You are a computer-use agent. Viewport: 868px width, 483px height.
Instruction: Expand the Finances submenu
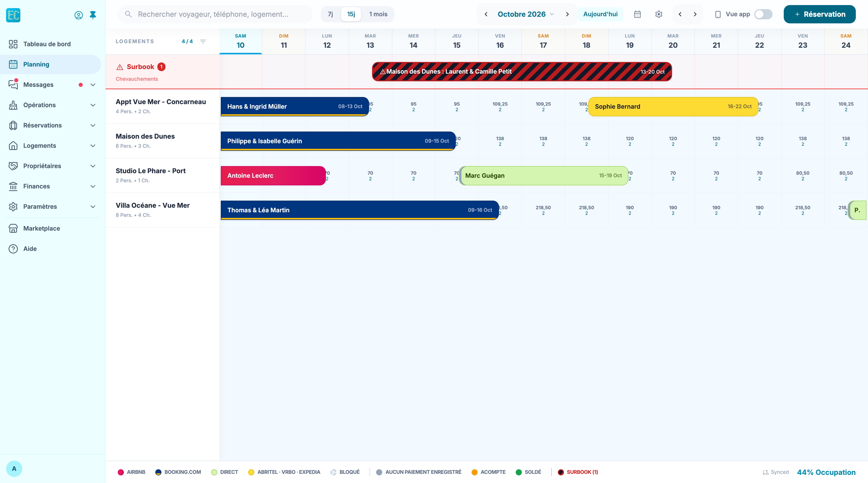(x=93, y=186)
